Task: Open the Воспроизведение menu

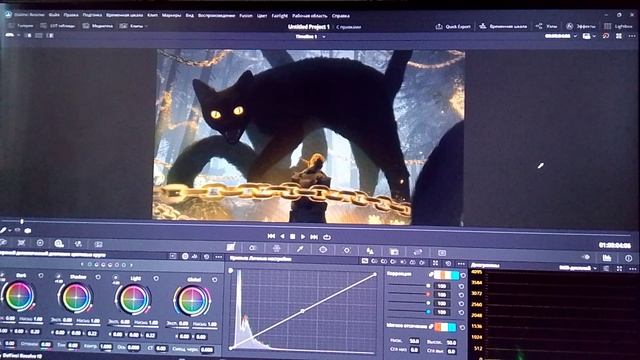Action: tap(216, 16)
